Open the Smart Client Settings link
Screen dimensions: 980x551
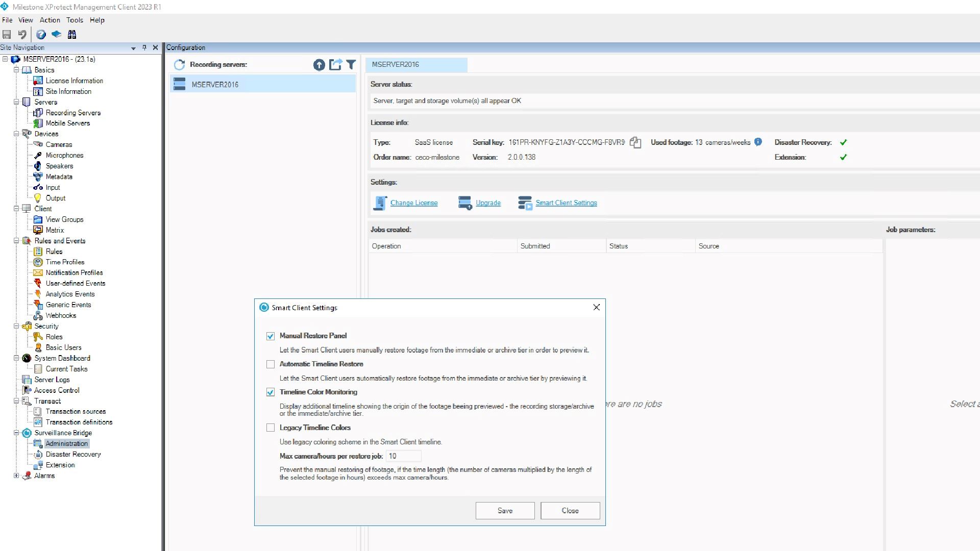pyautogui.click(x=566, y=203)
